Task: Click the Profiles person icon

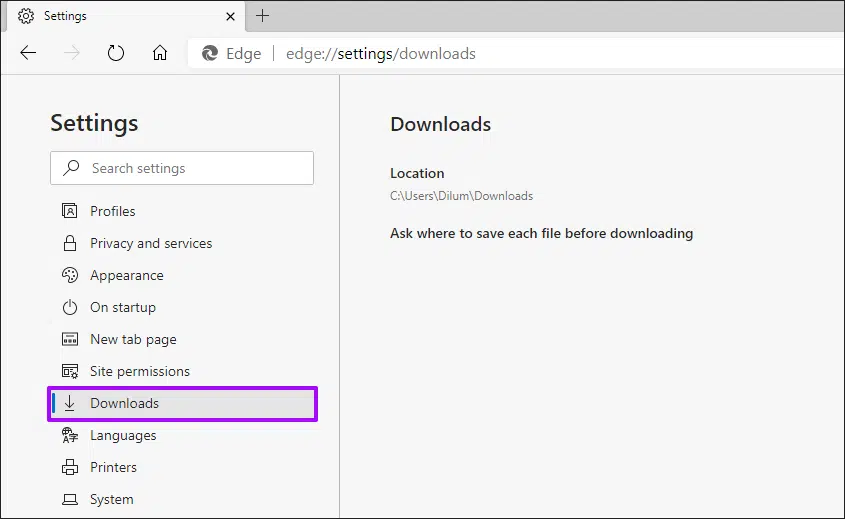Action: [70, 211]
